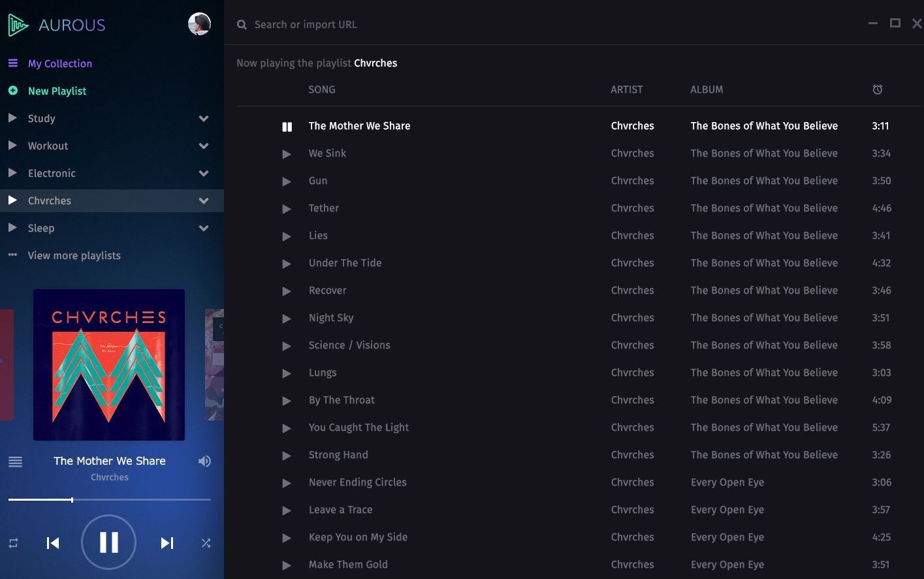This screenshot has width=924, height=579.
Task: Click the Chvrches artist name under song title
Action: (110, 477)
